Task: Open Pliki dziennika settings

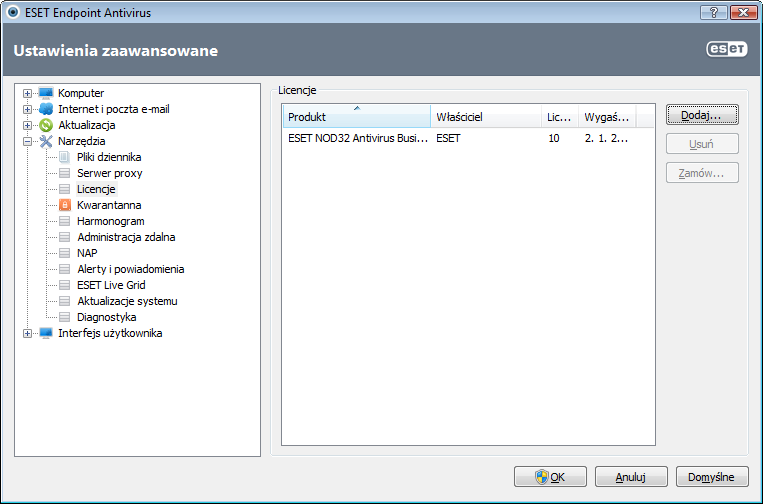Action: [109, 157]
